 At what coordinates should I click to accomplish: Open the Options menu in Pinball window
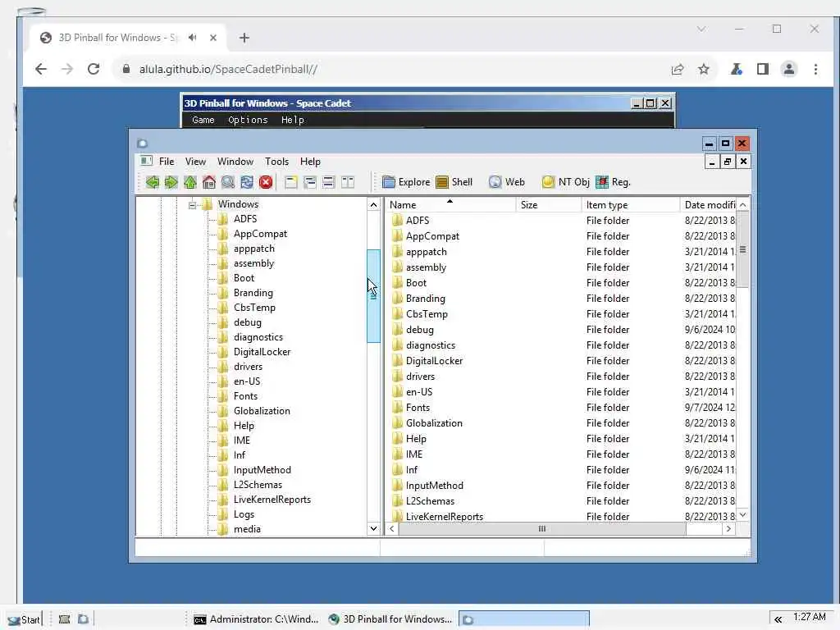click(x=248, y=120)
